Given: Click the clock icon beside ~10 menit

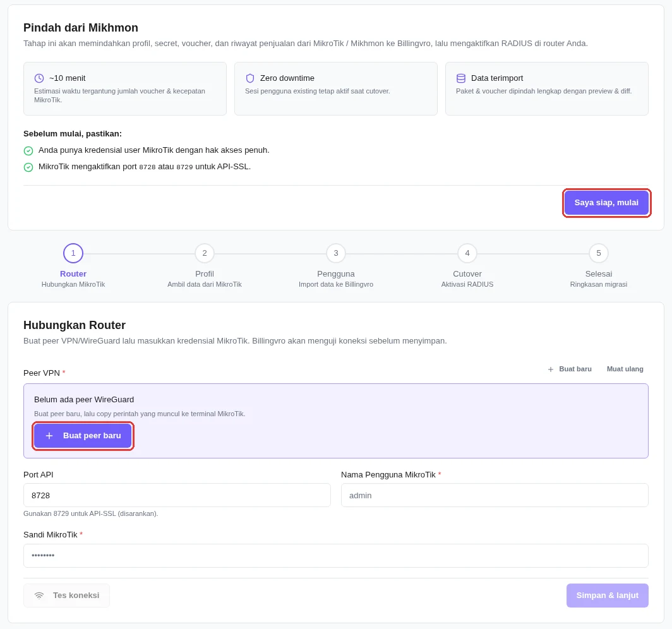Looking at the screenshot, I should coord(39,78).
